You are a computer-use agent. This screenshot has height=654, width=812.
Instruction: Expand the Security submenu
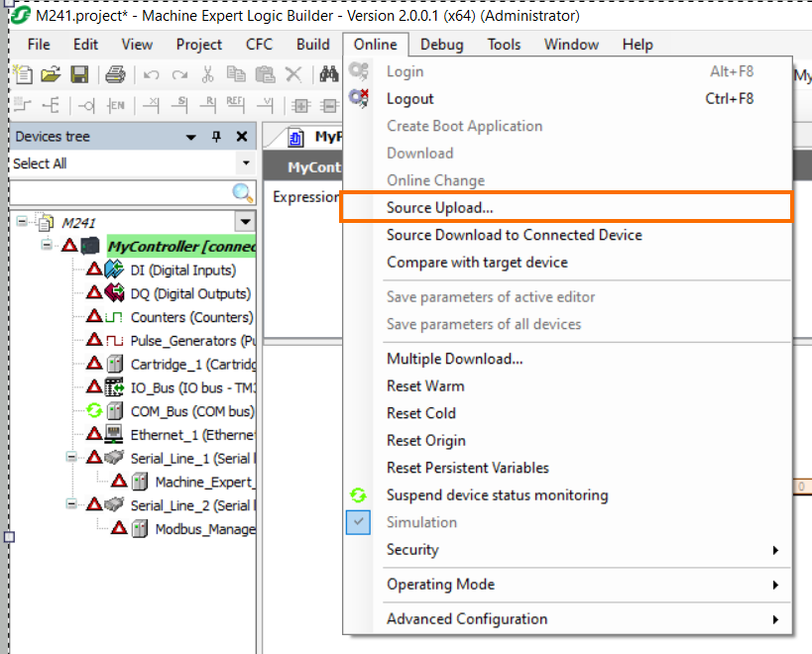tap(412, 550)
